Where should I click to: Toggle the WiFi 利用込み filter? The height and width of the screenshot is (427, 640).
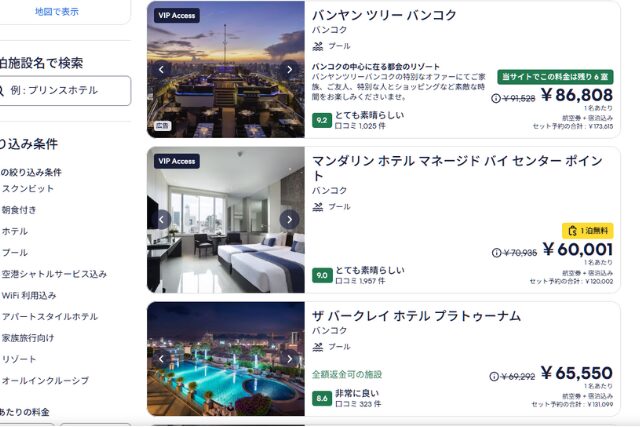29,295
